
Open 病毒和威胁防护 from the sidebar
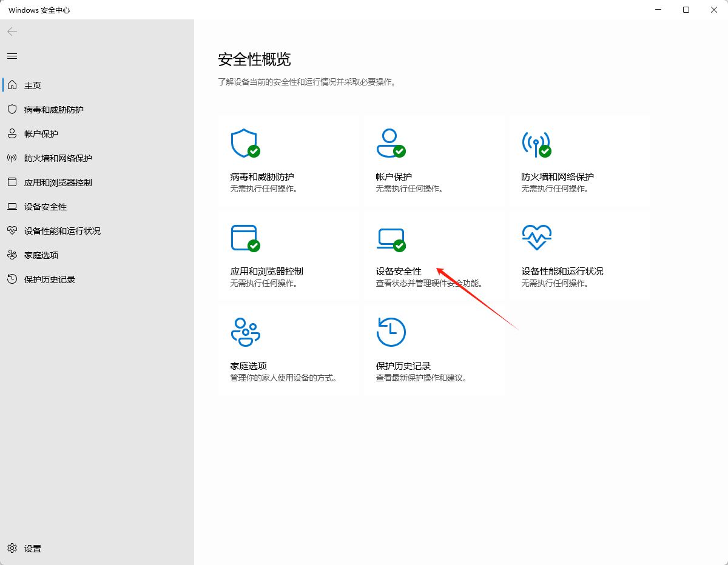[97, 110]
